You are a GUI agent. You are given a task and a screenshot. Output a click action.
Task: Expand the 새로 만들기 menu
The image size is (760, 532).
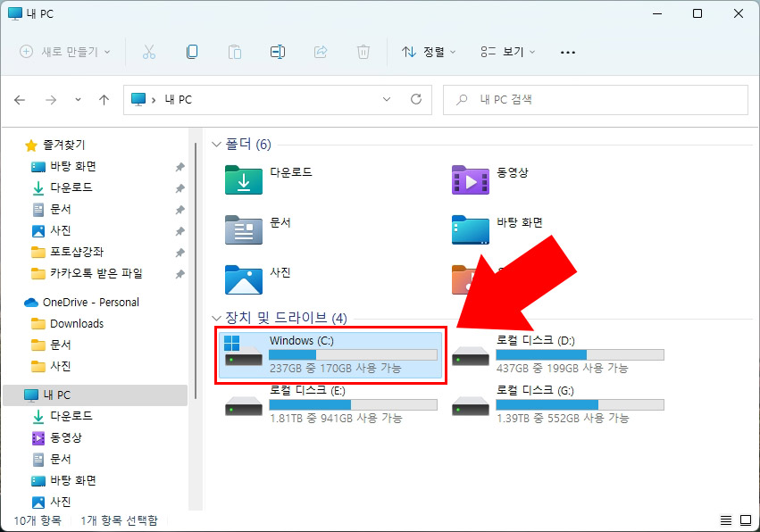(63, 52)
